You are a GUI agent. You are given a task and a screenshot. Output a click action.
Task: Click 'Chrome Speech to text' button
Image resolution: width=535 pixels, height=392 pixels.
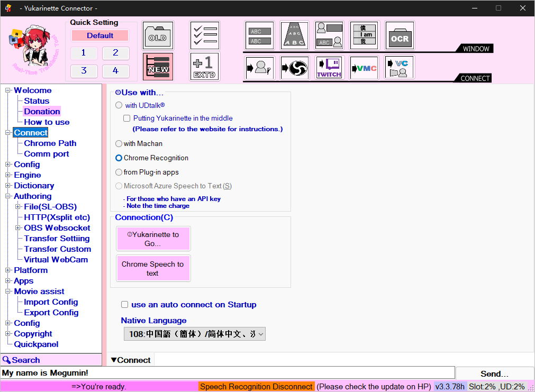[153, 268]
